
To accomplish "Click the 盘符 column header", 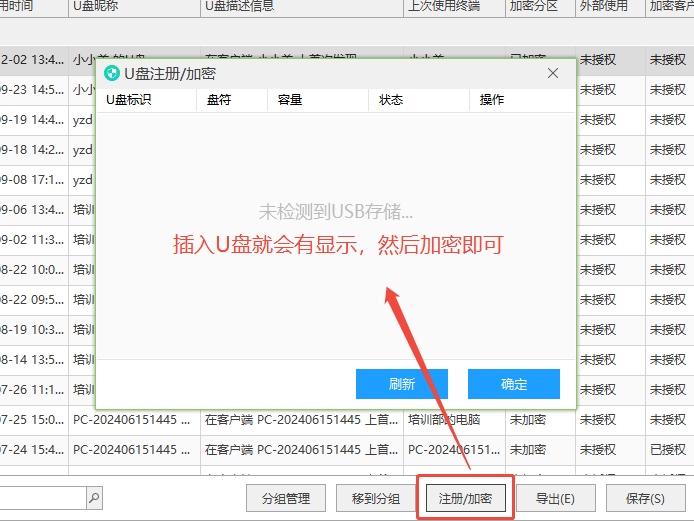I will tap(219, 100).
